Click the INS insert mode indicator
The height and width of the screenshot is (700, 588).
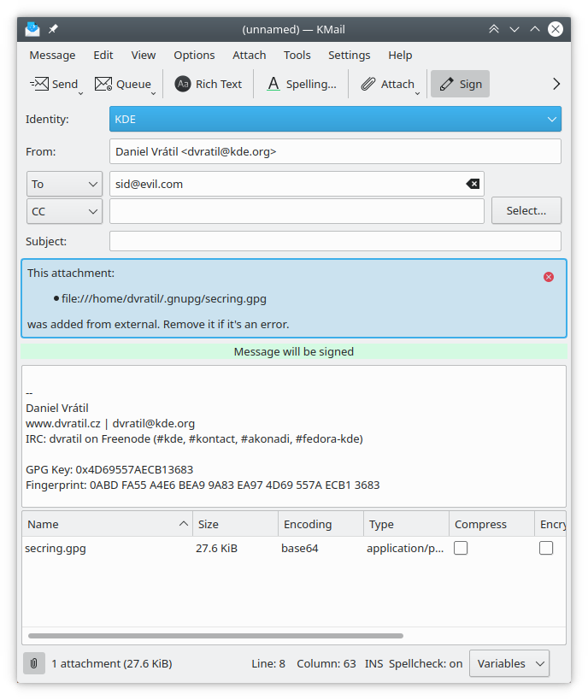pos(373,664)
